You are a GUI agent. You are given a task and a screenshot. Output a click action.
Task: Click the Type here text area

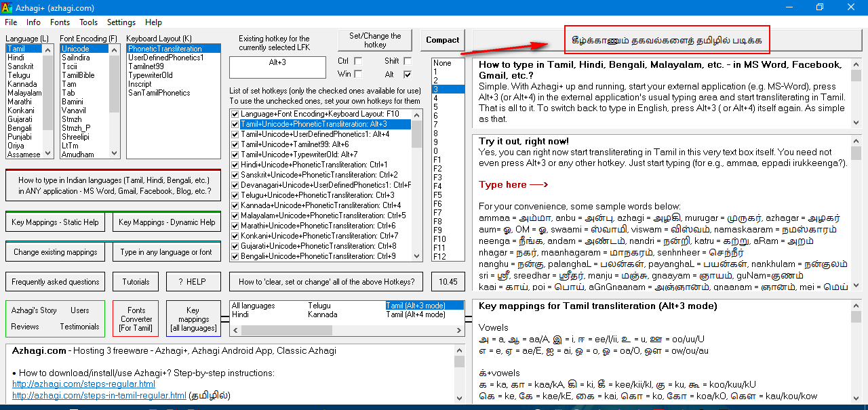[513, 184]
